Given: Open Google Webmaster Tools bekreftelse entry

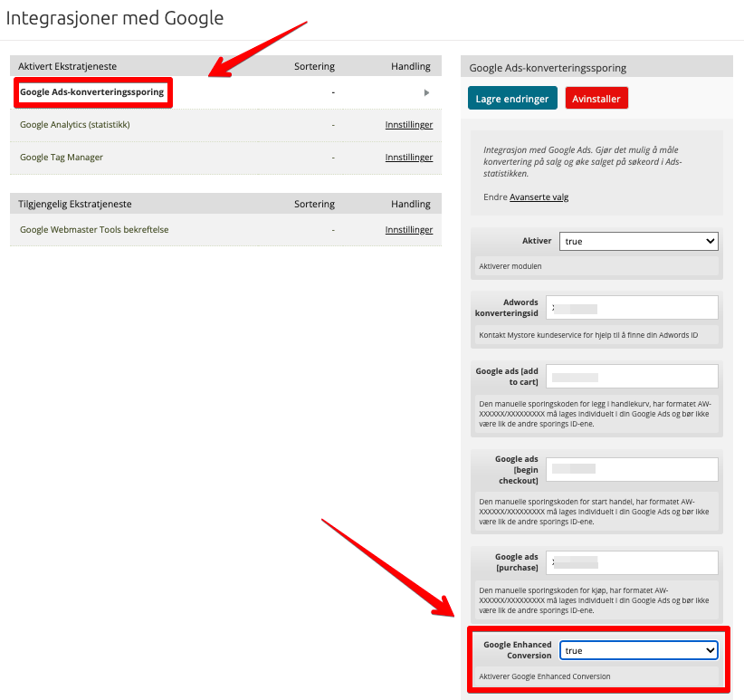Looking at the screenshot, I should [94, 230].
